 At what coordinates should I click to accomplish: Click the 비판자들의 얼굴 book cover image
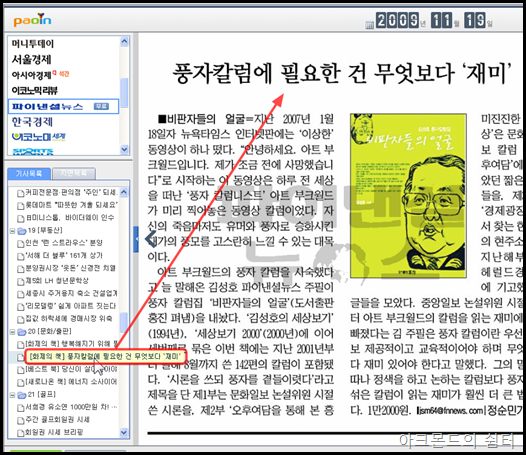[x=408, y=196]
